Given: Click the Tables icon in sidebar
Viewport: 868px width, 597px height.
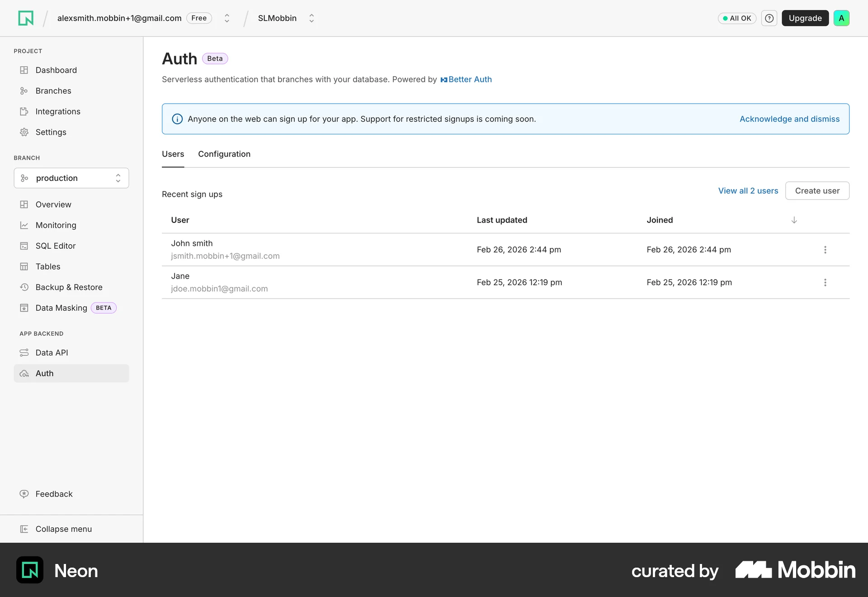Looking at the screenshot, I should pos(24,267).
